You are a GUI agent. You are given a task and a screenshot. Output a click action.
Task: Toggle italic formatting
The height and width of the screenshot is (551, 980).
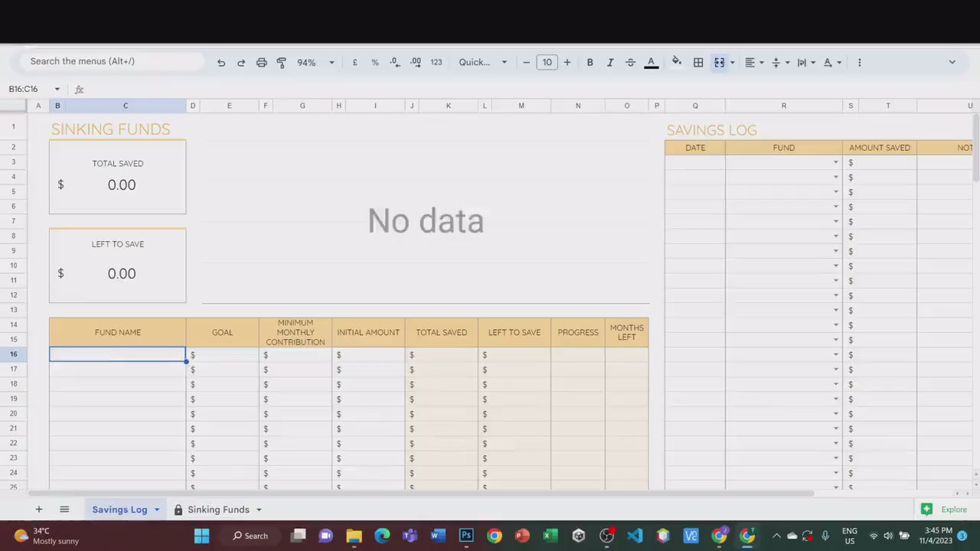pyautogui.click(x=610, y=63)
